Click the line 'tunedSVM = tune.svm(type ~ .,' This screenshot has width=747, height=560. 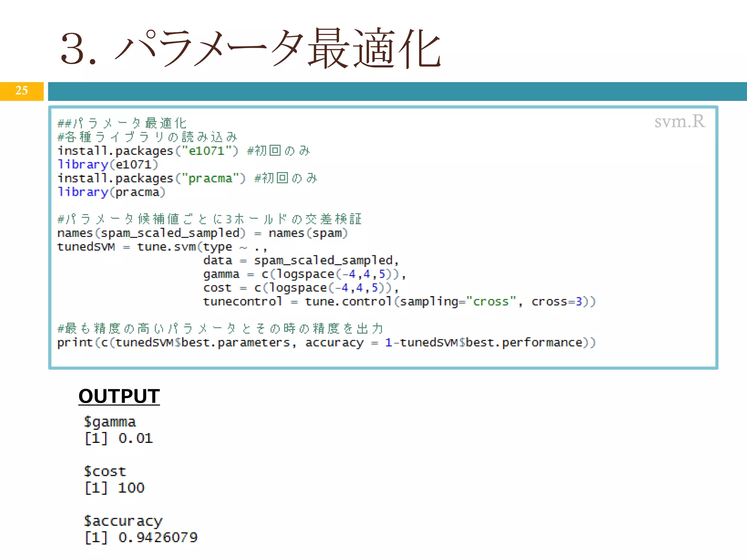(x=162, y=247)
